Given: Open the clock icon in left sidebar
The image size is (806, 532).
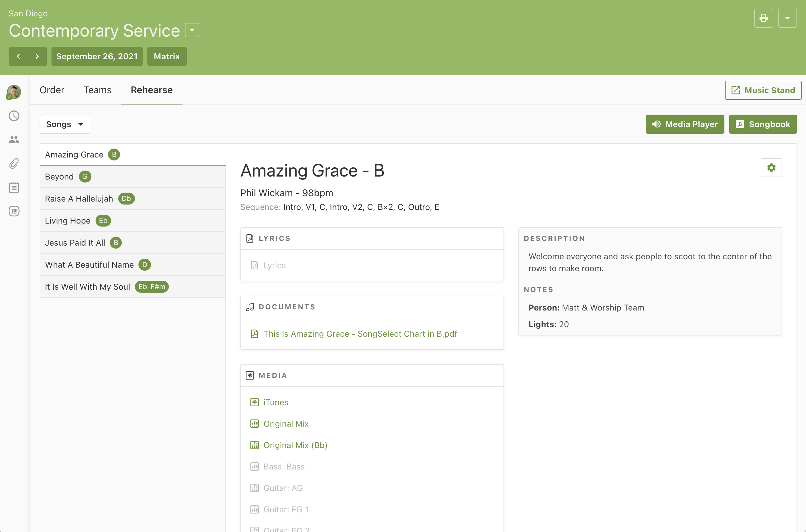Looking at the screenshot, I should 14,116.
